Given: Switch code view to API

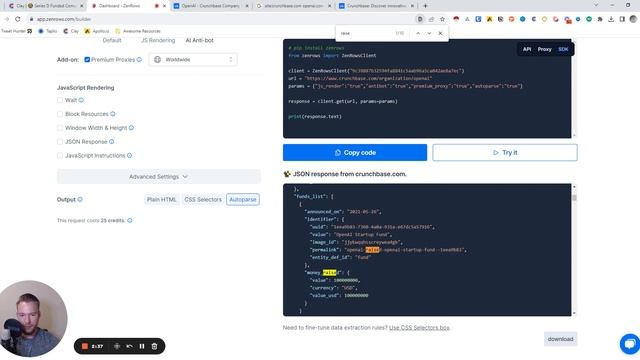Looking at the screenshot, I should (x=527, y=49).
